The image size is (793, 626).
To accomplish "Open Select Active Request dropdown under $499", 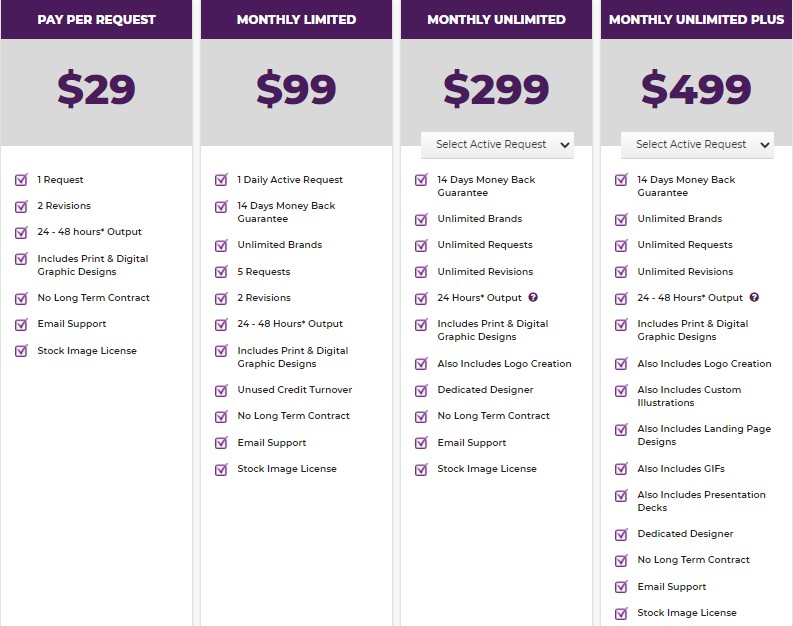I will pos(697,145).
